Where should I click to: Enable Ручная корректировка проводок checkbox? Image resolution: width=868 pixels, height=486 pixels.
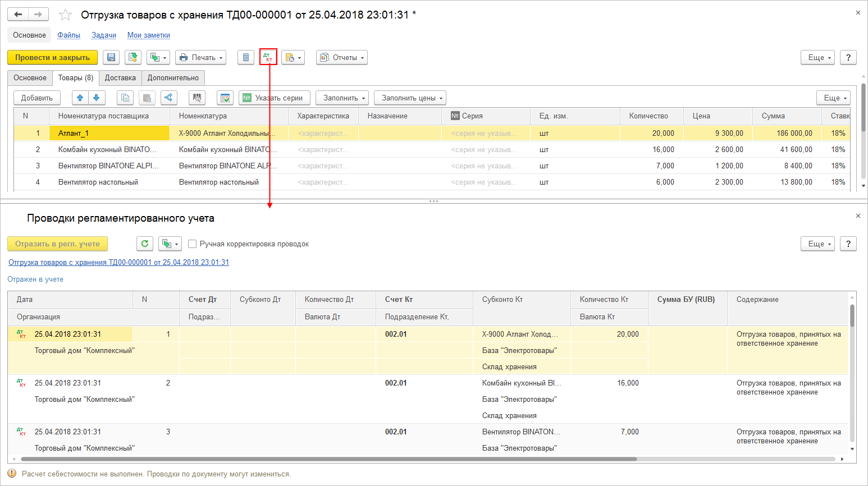click(193, 244)
